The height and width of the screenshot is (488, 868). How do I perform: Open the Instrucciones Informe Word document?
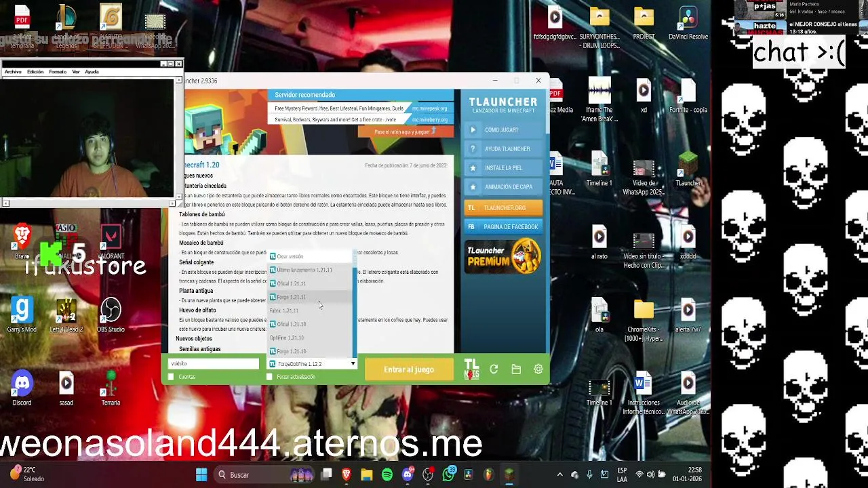pos(644,393)
